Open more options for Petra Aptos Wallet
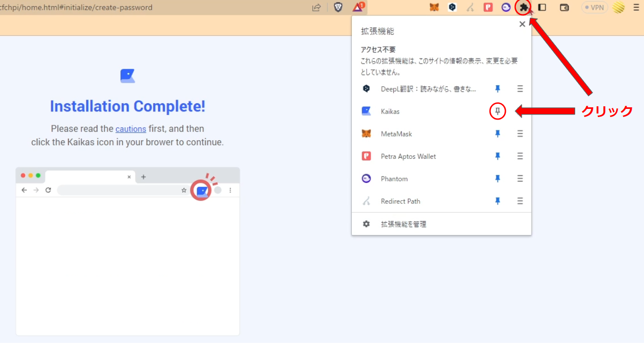Image resolution: width=644 pixels, height=343 pixels. [x=520, y=156]
